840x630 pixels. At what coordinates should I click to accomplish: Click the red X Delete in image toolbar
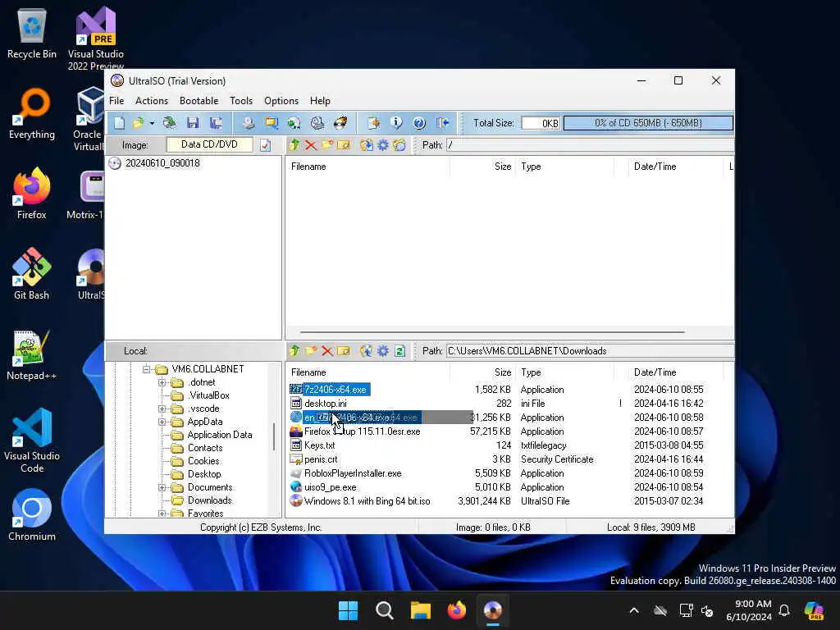tap(311, 144)
